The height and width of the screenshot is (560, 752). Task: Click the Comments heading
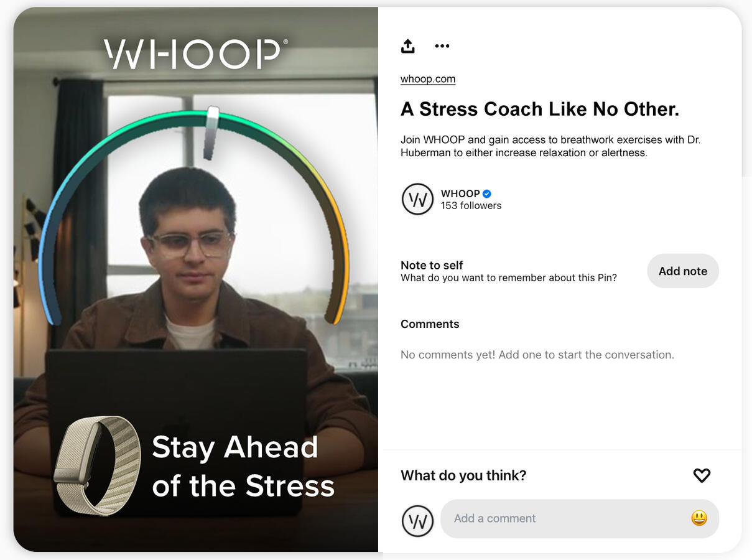[430, 324]
